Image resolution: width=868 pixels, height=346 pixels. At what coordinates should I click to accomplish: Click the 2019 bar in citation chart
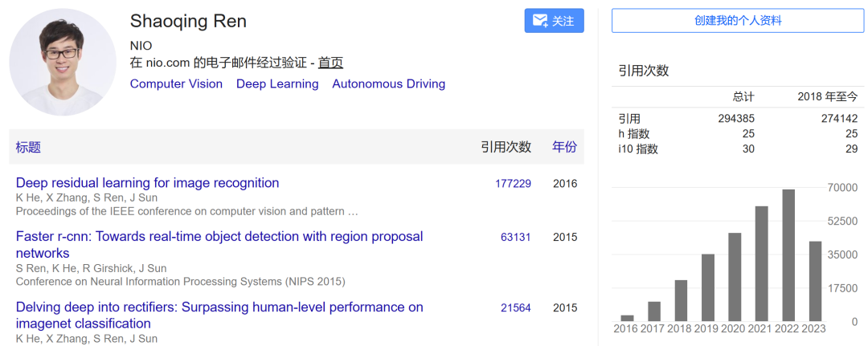(708, 287)
